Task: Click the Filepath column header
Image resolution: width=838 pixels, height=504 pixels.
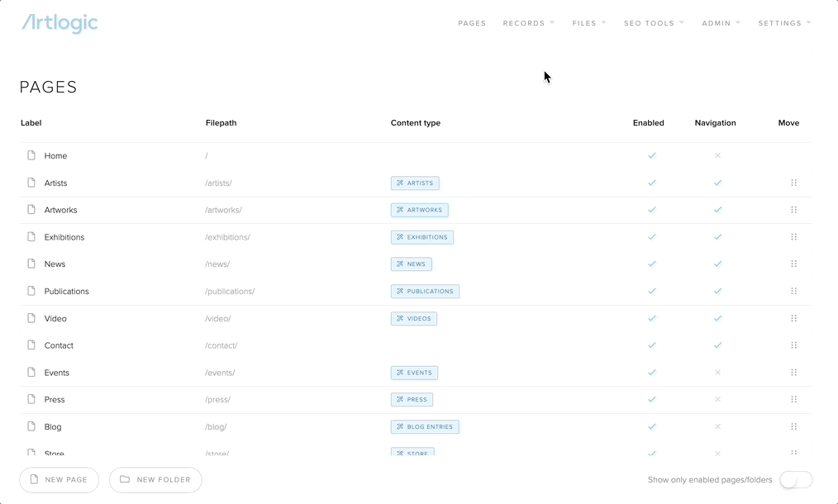Action: [221, 123]
